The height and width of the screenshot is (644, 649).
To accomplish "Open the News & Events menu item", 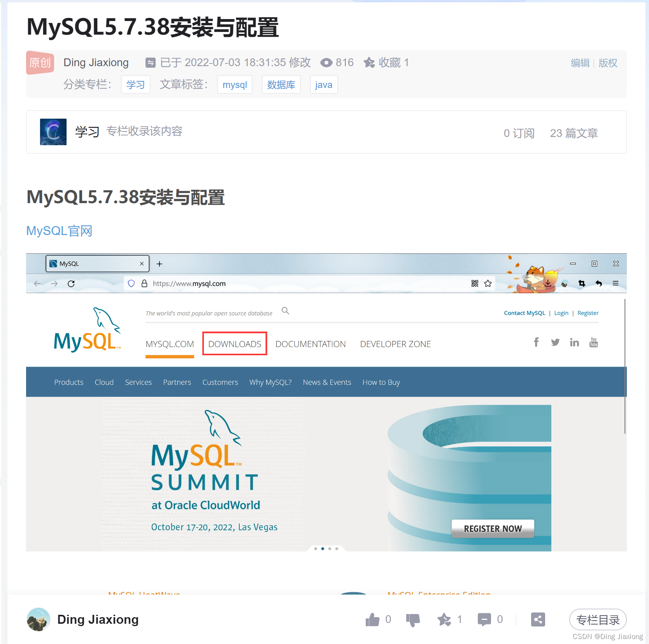I will point(327,382).
